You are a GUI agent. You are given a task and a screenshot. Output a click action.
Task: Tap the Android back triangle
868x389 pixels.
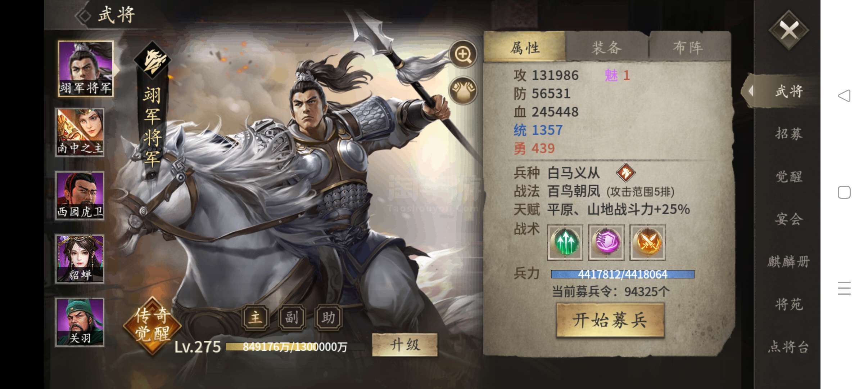pyautogui.click(x=844, y=96)
